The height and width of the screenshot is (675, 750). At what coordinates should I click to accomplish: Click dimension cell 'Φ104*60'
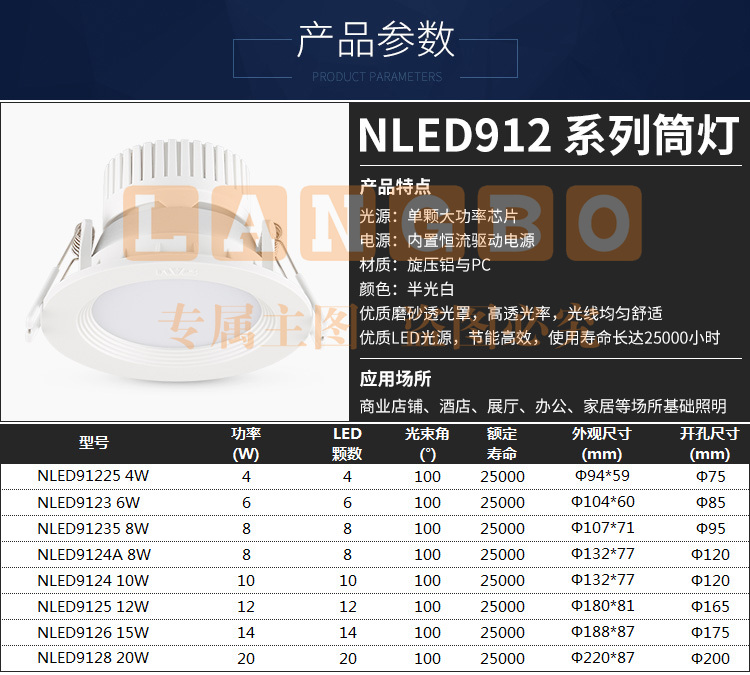click(x=603, y=501)
